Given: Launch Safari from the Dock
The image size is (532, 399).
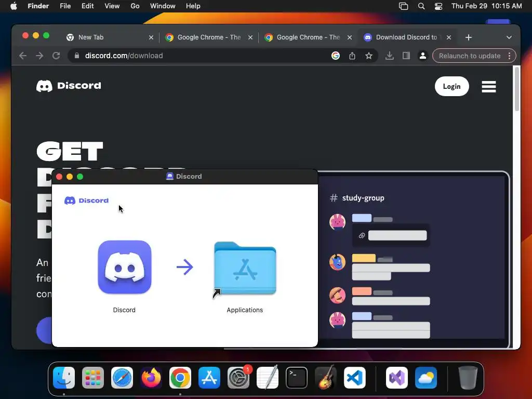Looking at the screenshot, I should [x=122, y=378].
